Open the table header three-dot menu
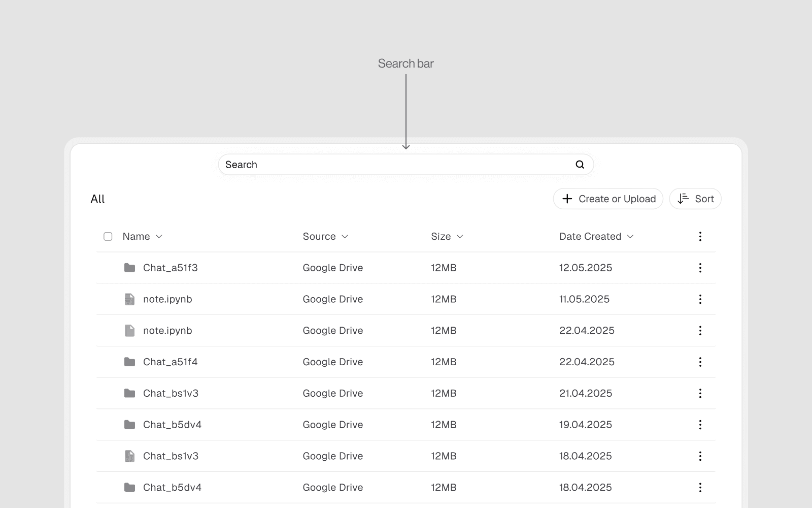 click(x=700, y=236)
